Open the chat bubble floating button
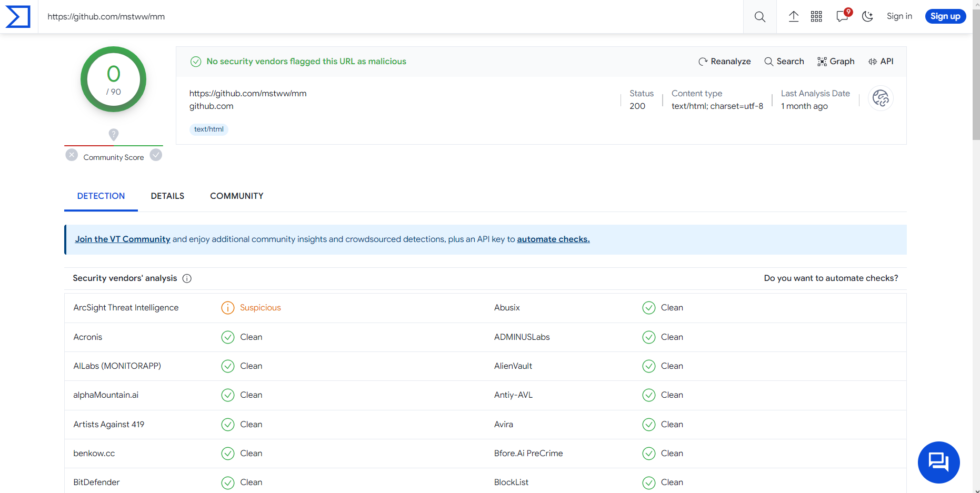This screenshot has width=980, height=493. coord(938,462)
